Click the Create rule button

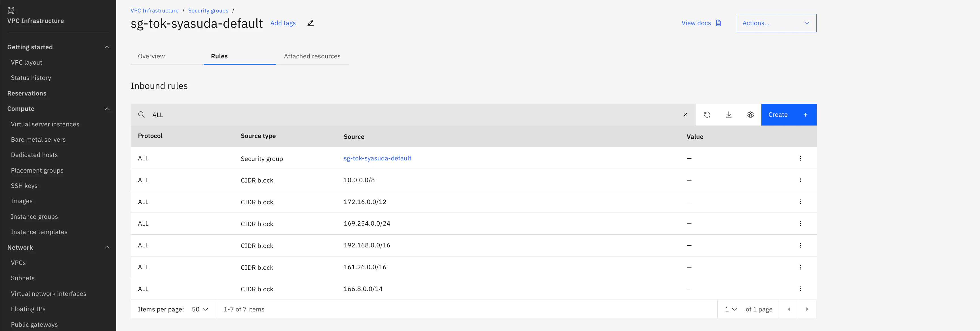[789, 115]
